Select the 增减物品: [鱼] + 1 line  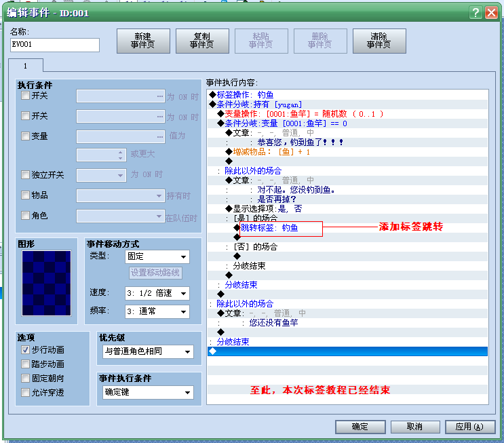[x=347, y=152]
